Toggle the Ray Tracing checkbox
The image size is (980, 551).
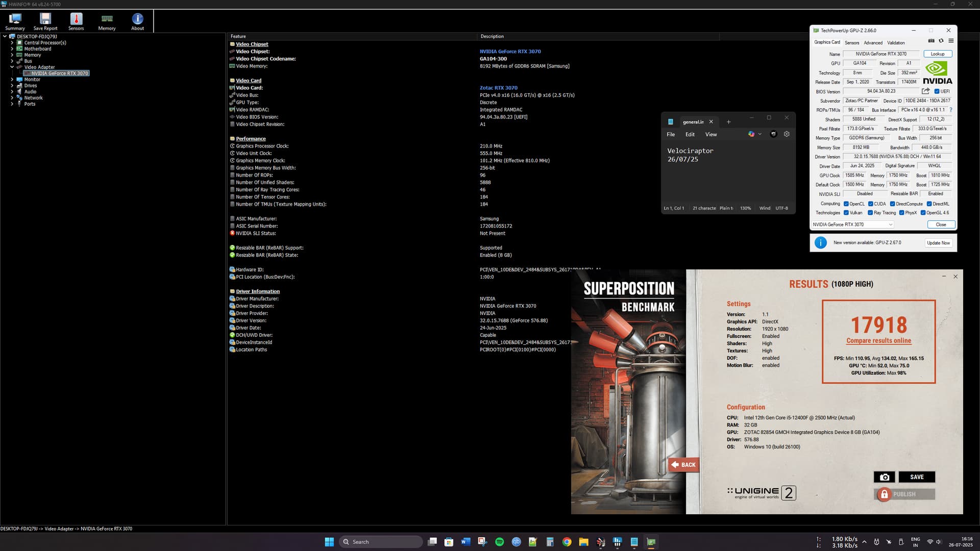click(x=870, y=213)
